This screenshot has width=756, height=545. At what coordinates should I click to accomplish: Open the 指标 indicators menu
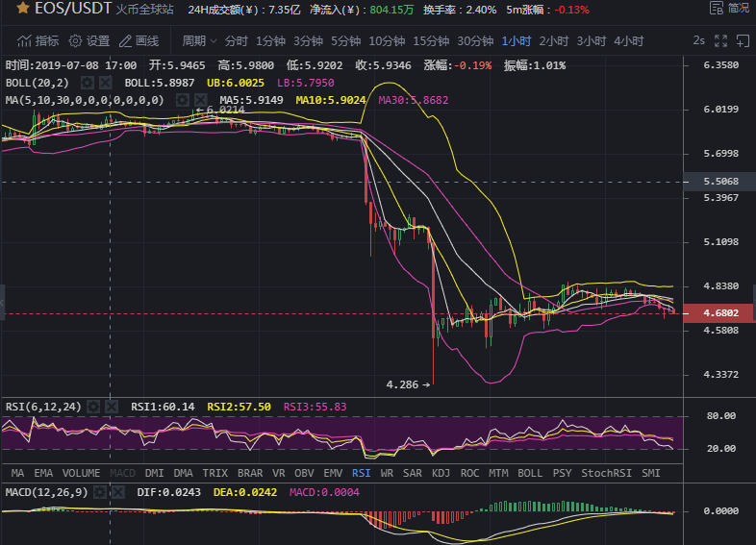tap(38, 41)
